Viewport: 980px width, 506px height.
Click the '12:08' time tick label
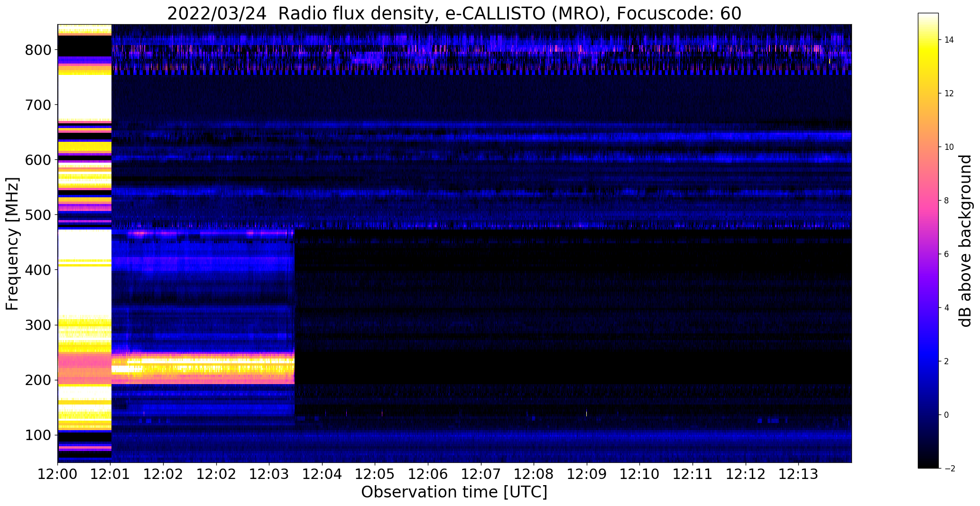(534, 474)
